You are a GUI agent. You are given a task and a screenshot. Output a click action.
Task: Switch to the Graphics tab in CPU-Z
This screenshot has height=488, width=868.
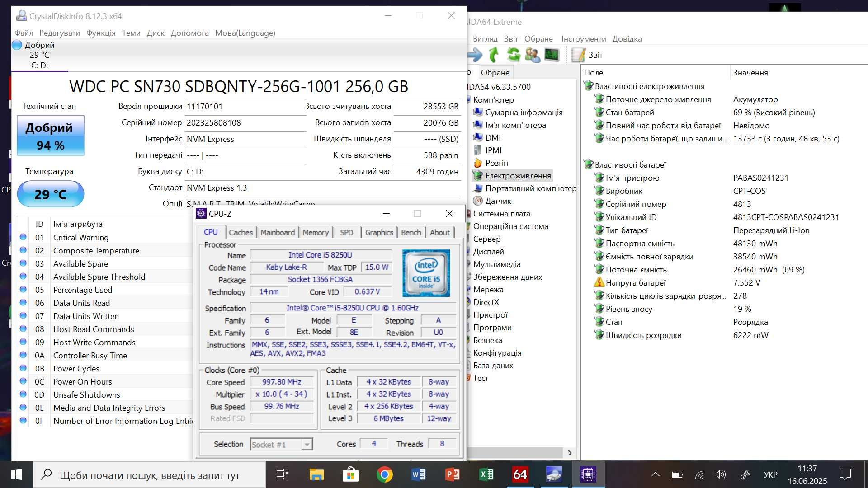pos(379,232)
